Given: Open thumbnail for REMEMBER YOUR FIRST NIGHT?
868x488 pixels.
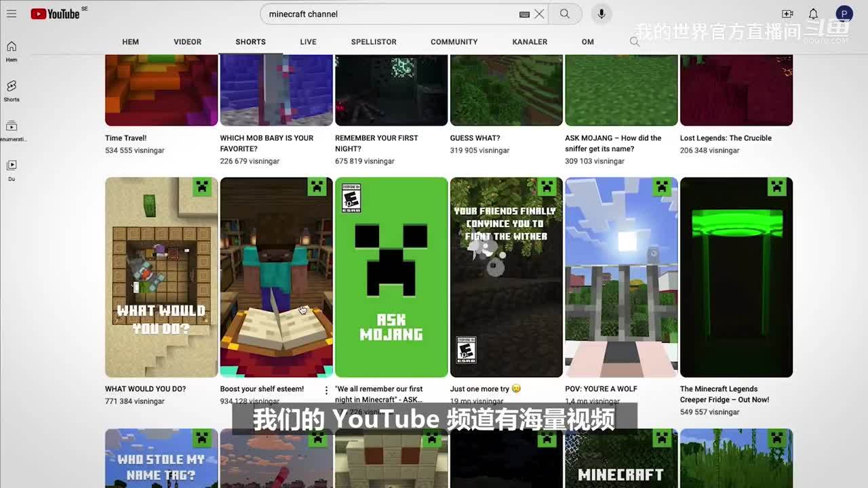Looking at the screenshot, I should point(391,90).
